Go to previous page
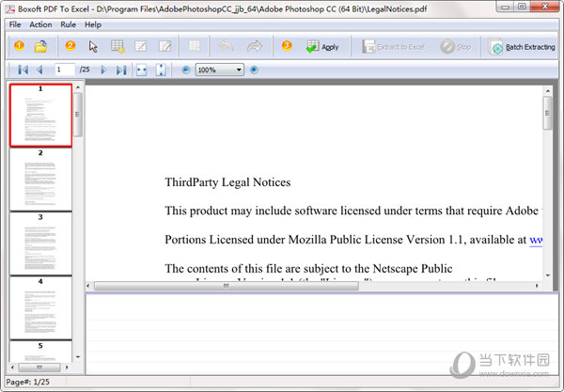The image size is (564, 392). tap(39, 70)
